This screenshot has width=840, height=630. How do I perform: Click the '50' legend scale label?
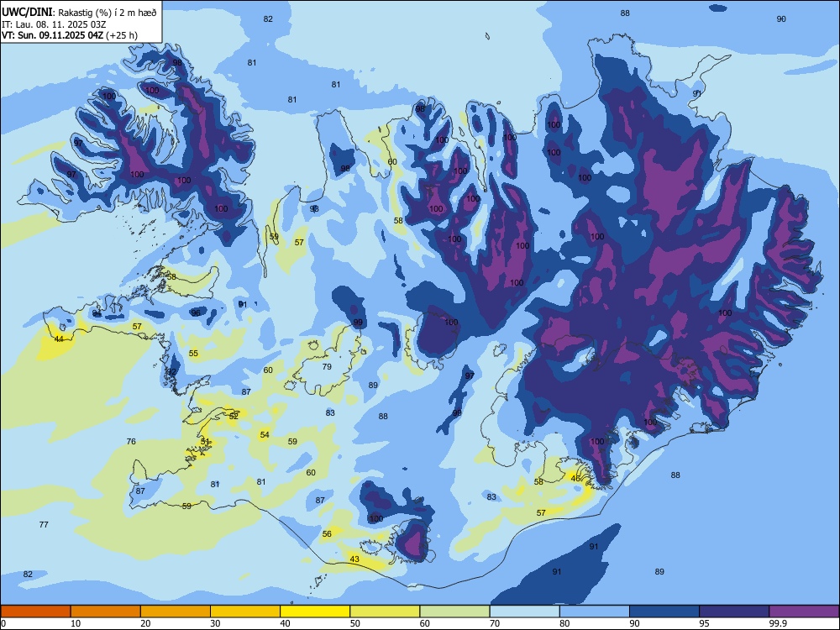tap(354, 623)
